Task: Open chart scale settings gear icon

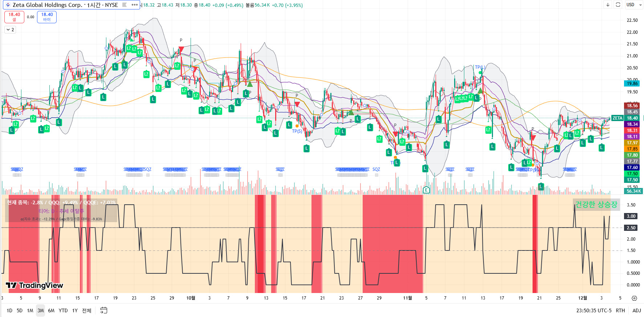Action: click(634, 298)
